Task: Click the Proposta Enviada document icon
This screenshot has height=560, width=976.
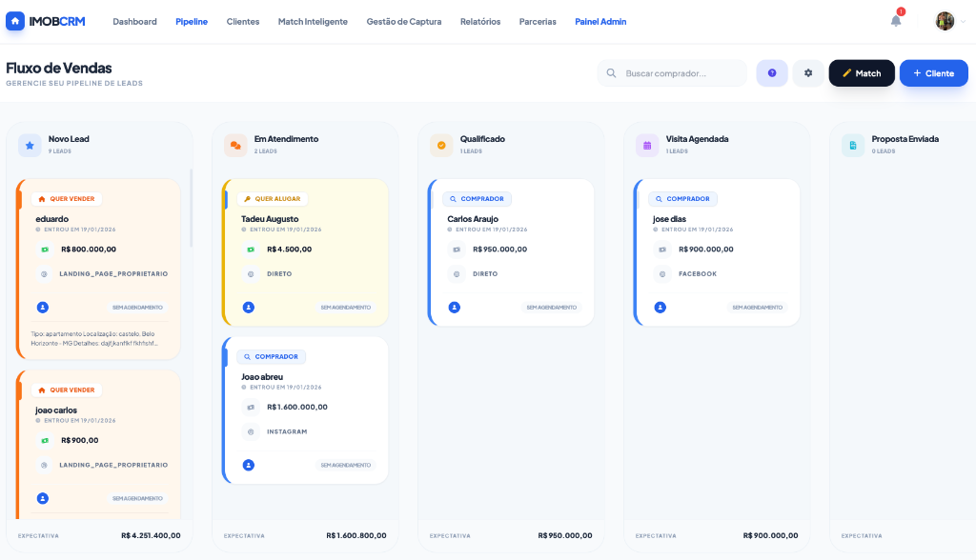Action: pyautogui.click(x=853, y=145)
